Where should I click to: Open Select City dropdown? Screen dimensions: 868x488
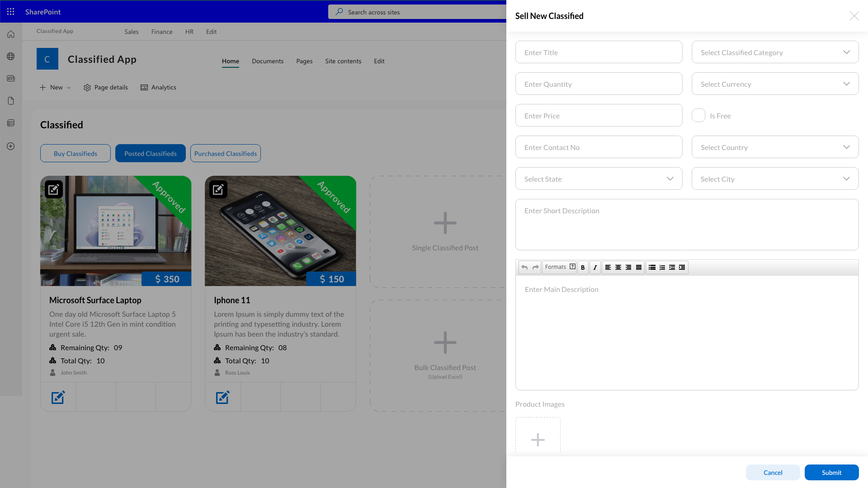775,178
